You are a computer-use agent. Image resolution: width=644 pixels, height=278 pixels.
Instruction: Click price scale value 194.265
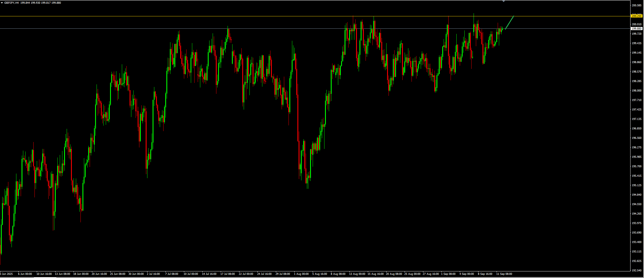point(637,214)
